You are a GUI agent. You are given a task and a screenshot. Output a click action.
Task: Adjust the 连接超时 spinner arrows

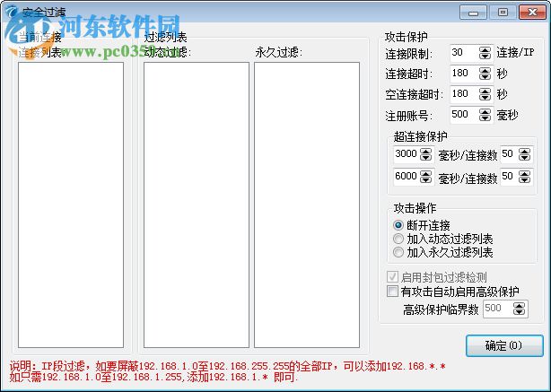click(x=485, y=74)
